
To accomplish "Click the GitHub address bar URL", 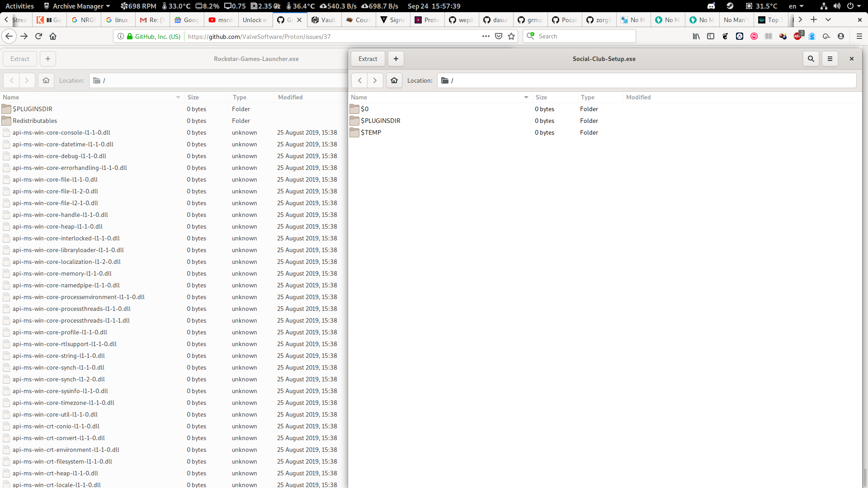I will 259,37.
